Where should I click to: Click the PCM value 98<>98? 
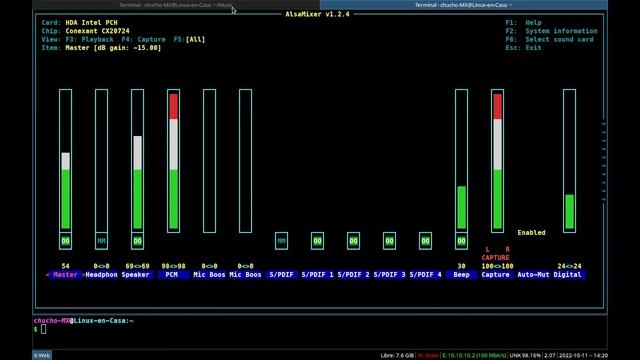click(173, 266)
